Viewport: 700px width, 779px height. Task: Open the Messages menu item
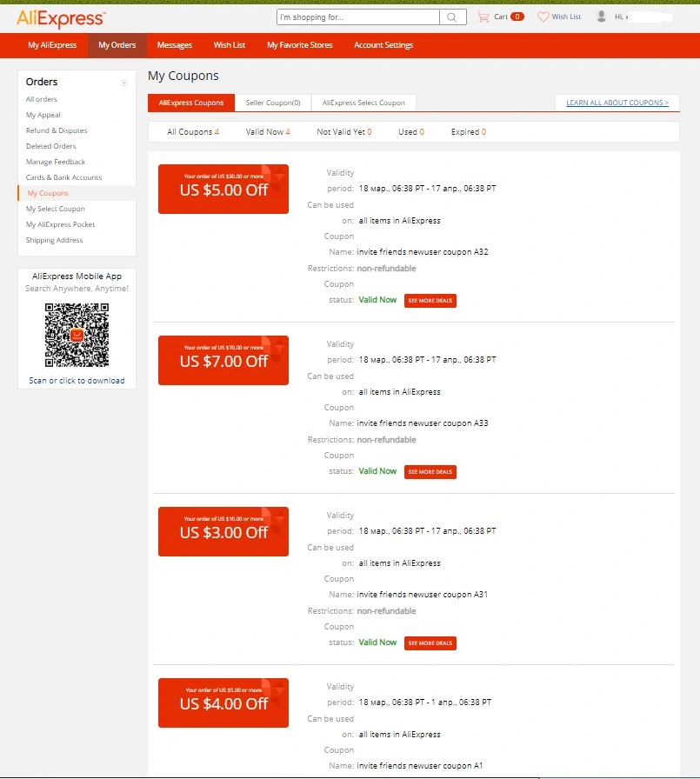[175, 45]
